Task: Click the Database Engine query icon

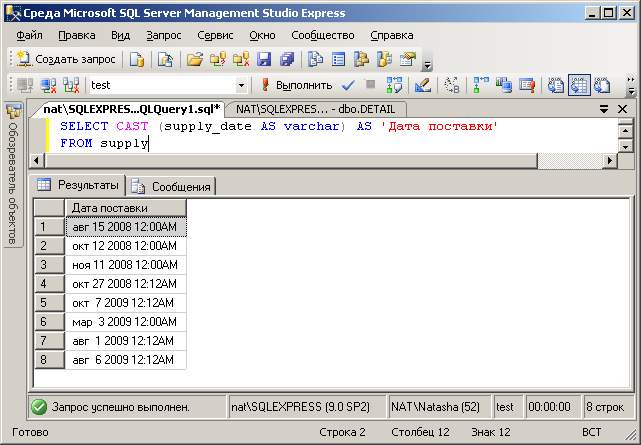Action: coord(137,60)
